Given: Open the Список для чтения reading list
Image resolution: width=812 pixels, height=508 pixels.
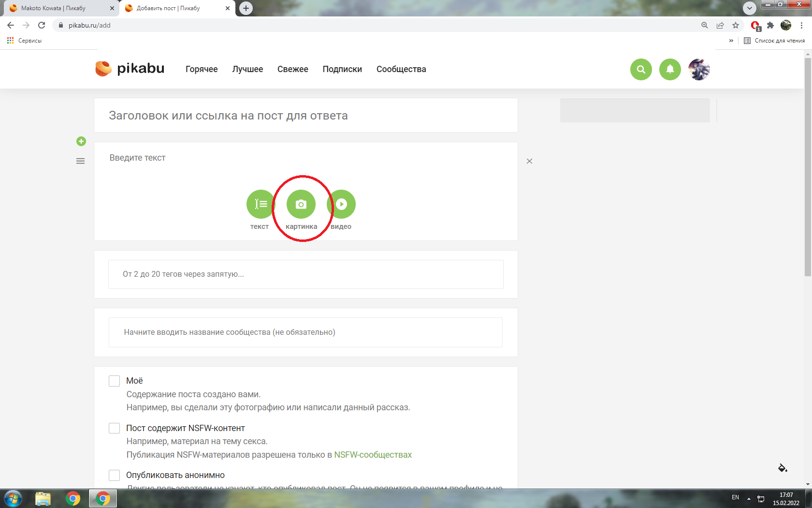Looking at the screenshot, I should tap(774, 41).
